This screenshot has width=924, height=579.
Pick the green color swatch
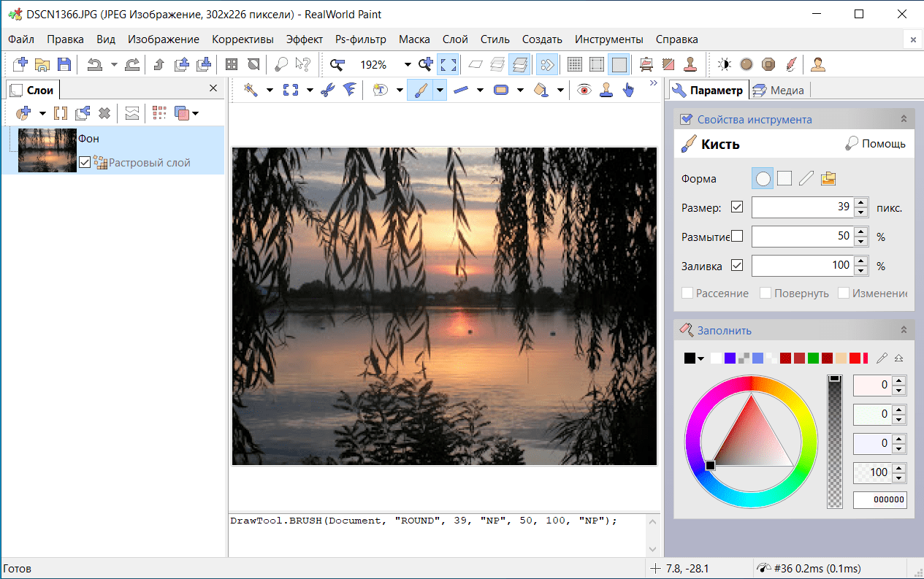813,358
